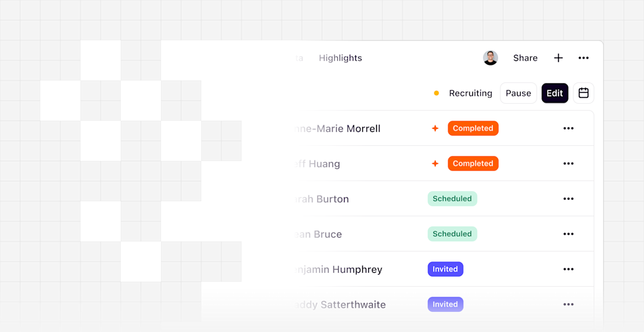644x332 pixels.
Task: Select participant Anne-Marie Morrell name
Action: coord(337,129)
